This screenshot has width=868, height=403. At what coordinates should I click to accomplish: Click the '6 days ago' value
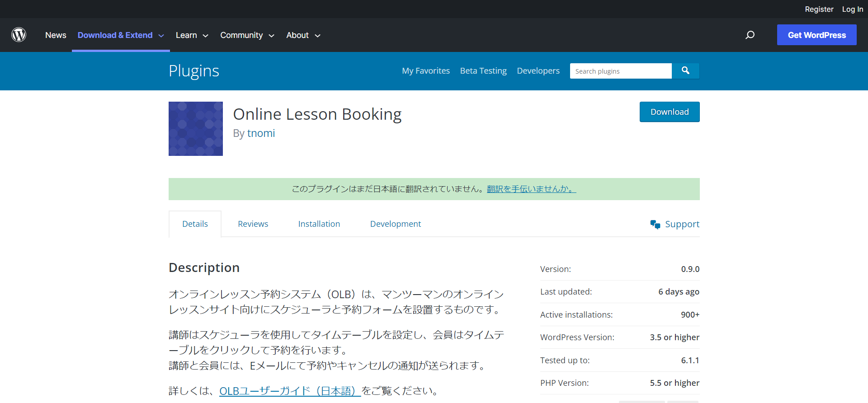tap(679, 291)
